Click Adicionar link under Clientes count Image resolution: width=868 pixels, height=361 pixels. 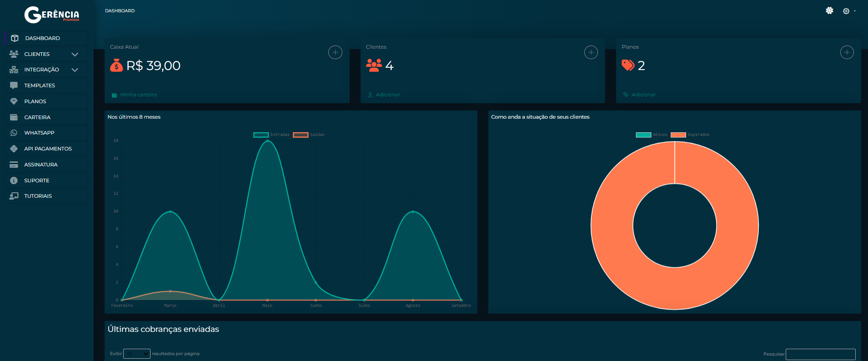coord(388,95)
